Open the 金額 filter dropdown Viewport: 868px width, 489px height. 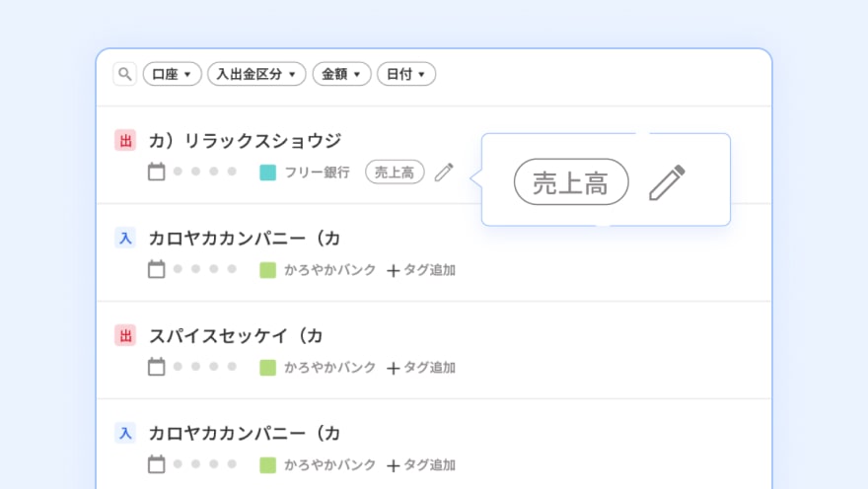point(341,74)
